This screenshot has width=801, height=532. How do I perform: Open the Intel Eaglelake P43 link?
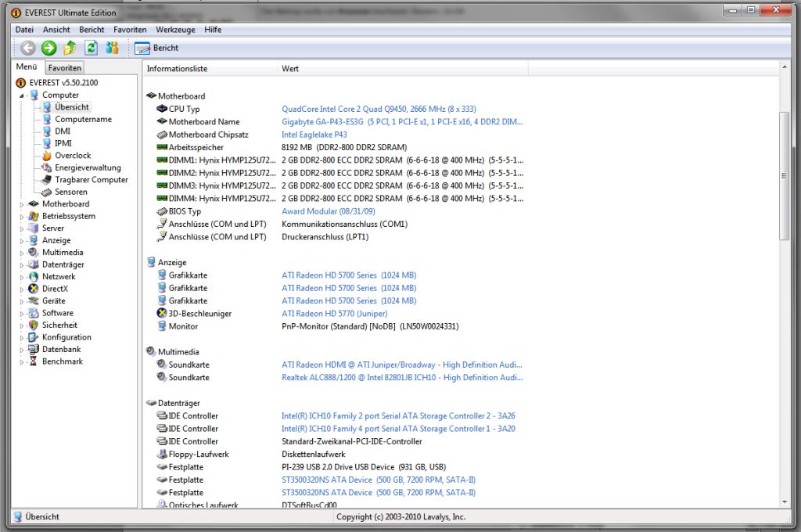314,135
